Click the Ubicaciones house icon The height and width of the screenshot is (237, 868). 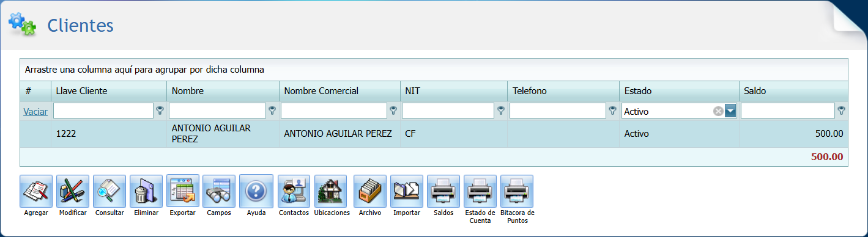(x=332, y=191)
